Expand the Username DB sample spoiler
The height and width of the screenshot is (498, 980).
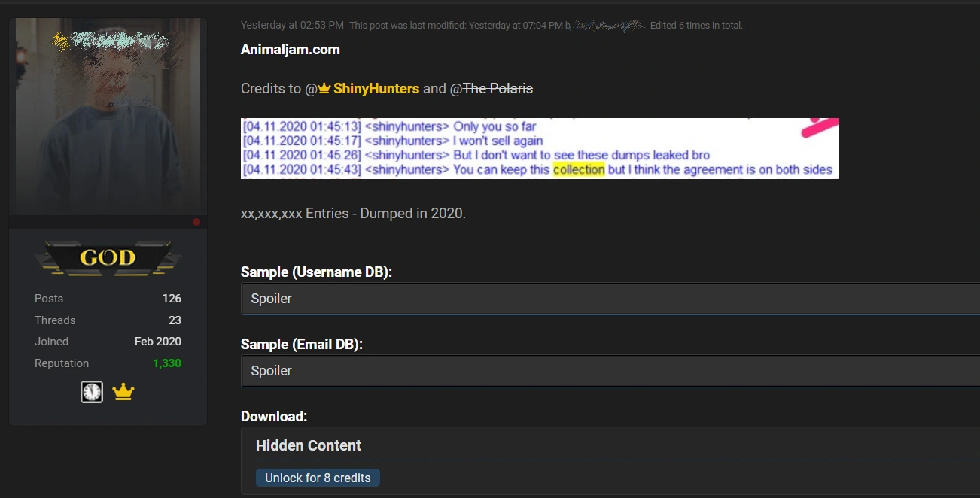(610, 299)
